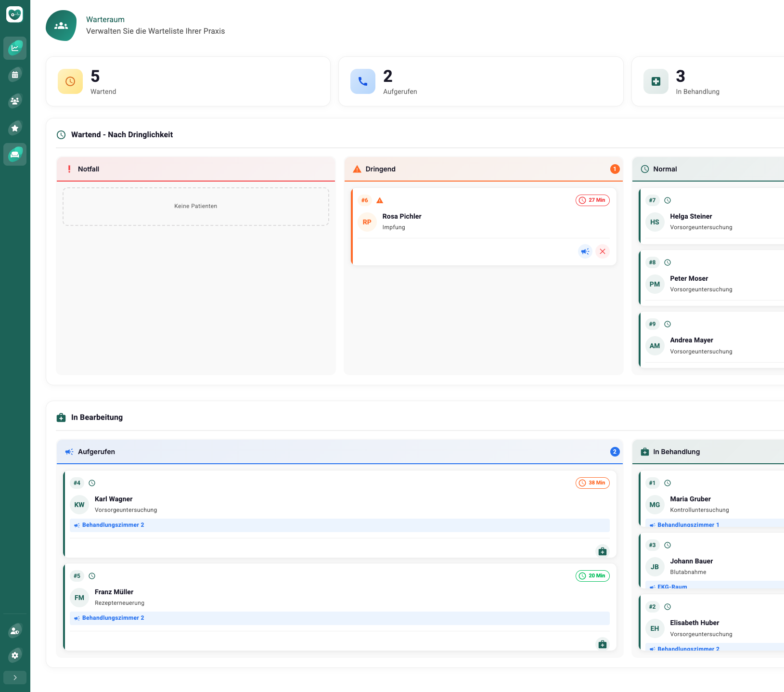Screen dimensions: 784x692
Task: Click the In Behandlung statistics card
Action: point(707,81)
